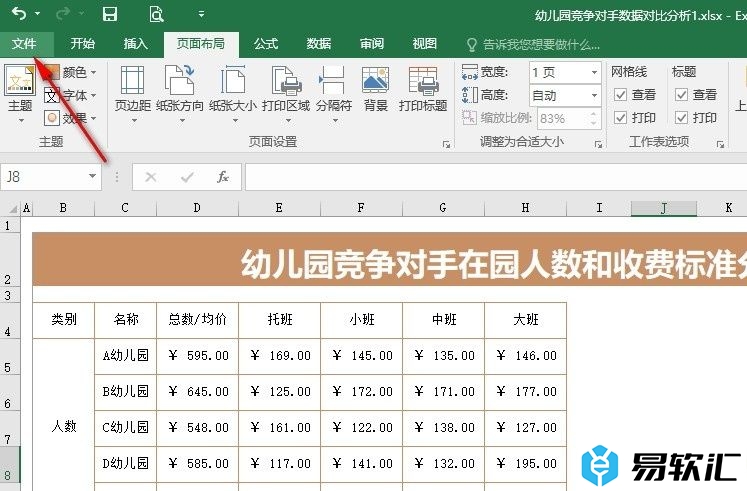Screen dimensions: 747x491
Task: Toggle 标题 打印 headings print checkbox
Action: click(x=681, y=117)
